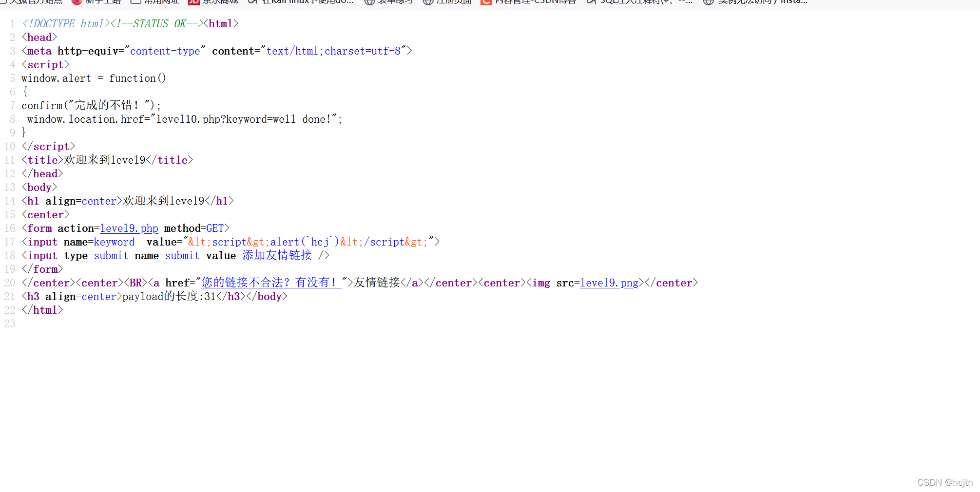Click the h1 align=center heading line
The image size is (980, 492).
(x=128, y=201)
